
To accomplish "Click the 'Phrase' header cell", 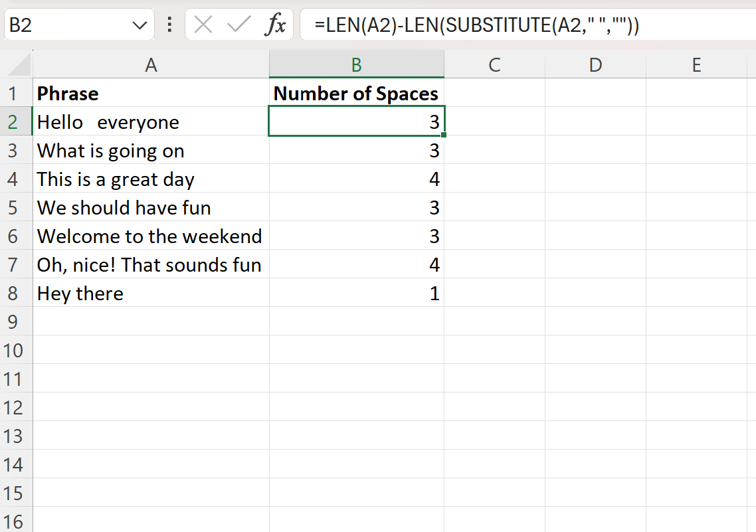I will click(151, 93).
